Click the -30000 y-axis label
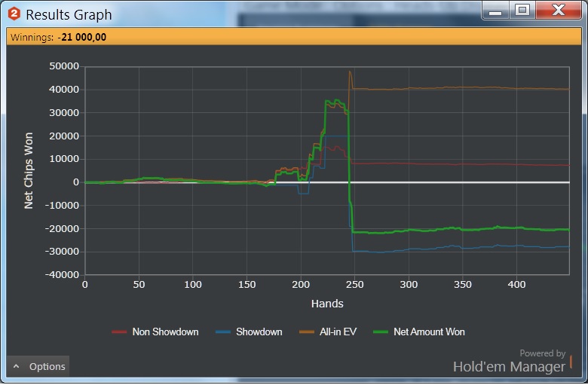588x385 pixels. pos(63,252)
